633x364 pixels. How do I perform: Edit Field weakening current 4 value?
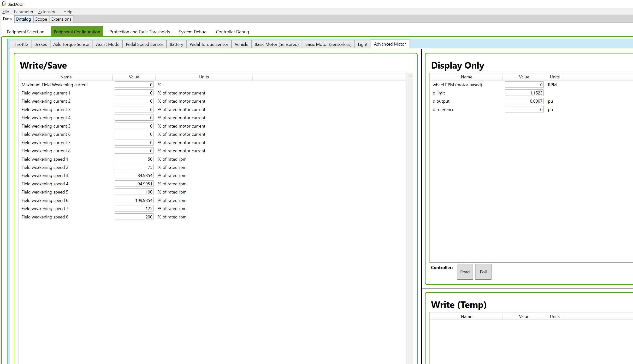(x=134, y=118)
